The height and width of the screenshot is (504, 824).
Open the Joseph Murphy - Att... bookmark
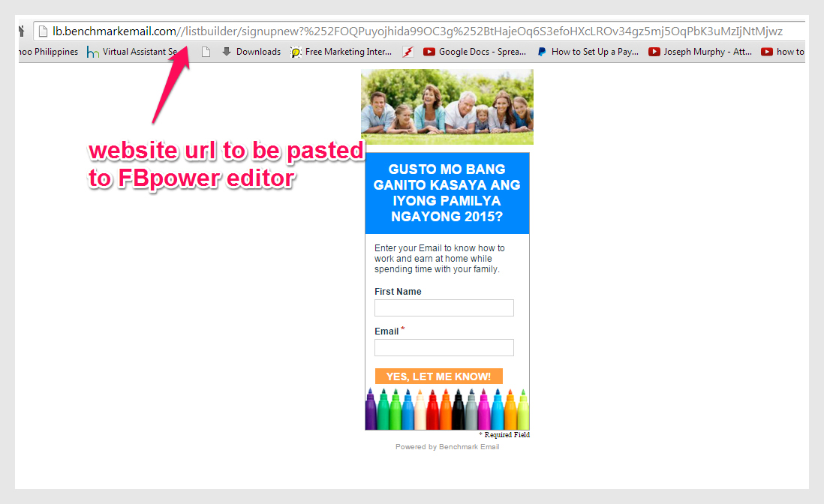[699, 52]
